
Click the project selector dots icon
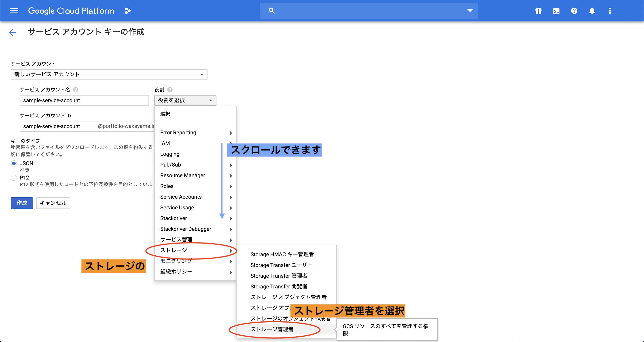point(128,11)
